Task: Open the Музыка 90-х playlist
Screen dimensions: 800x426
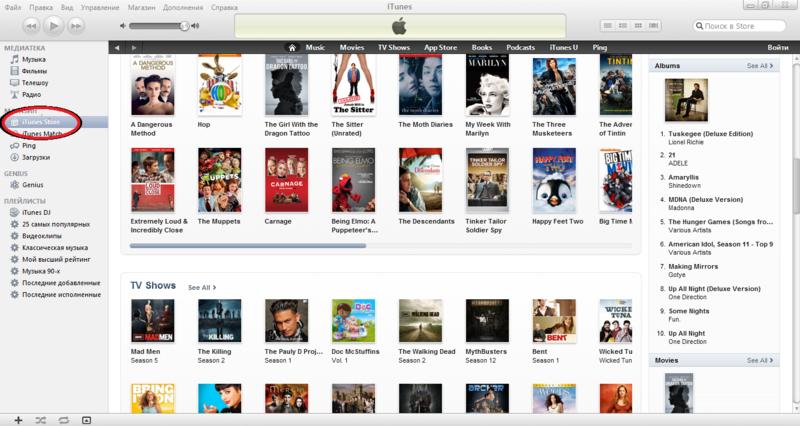Action: pos(41,271)
